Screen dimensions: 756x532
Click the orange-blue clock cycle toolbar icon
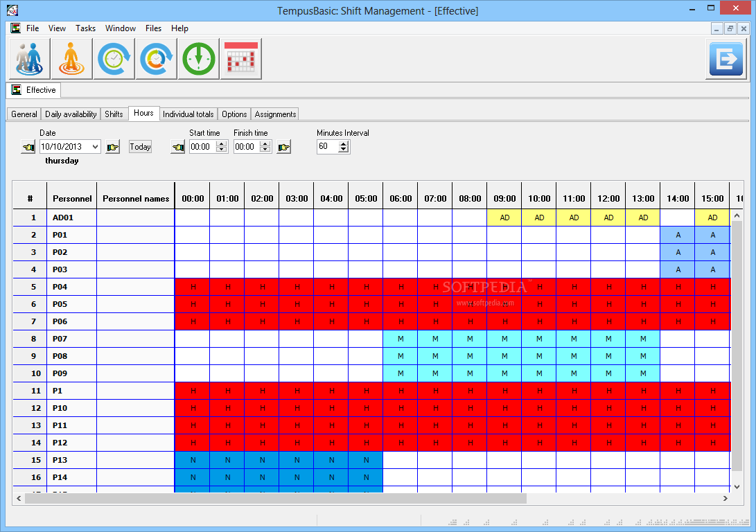tap(156, 59)
